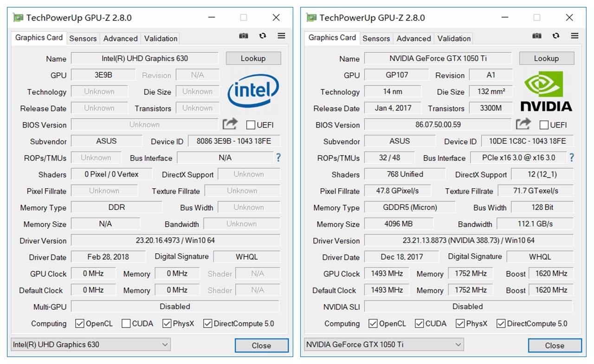Image resolution: width=594 pixels, height=364 pixels.
Task: Click the BIOS export icon in Intel window
Action: tap(230, 124)
